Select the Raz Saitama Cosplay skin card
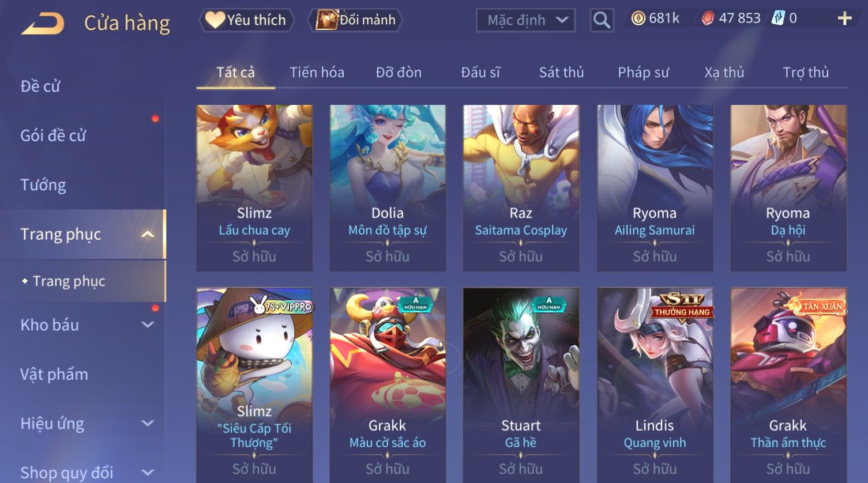This screenshot has height=483, width=868. tap(521, 188)
